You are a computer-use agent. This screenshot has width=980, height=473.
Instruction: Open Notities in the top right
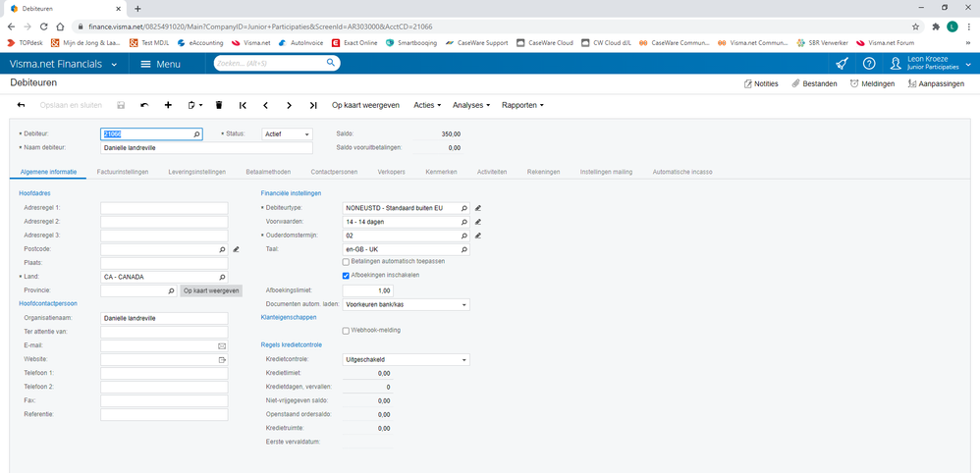[x=761, y=83]
